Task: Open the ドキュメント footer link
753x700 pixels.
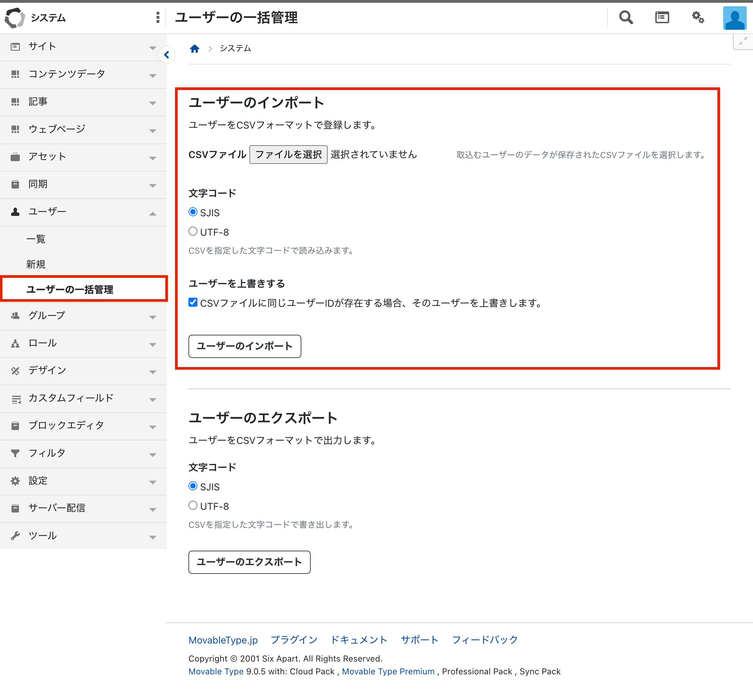Action: [x=358, y=640]
